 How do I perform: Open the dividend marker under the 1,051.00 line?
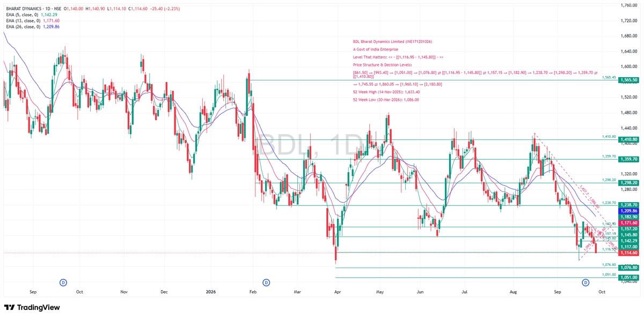point(586,282)
